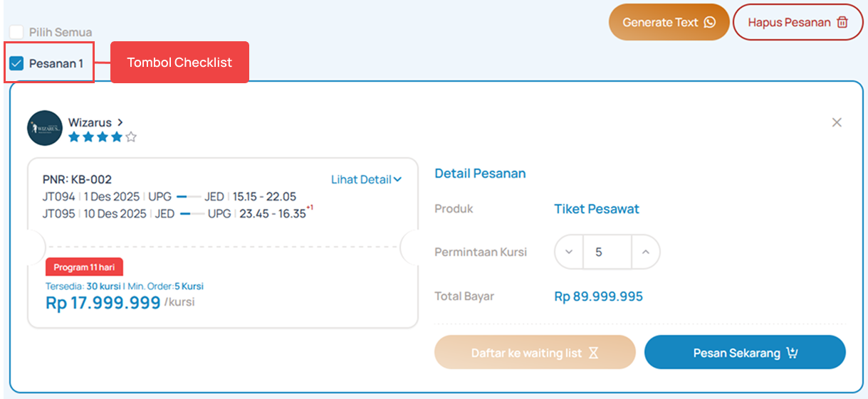
Task: Click the cart icon in Pesan Sekarang
Action: point(792,353)
